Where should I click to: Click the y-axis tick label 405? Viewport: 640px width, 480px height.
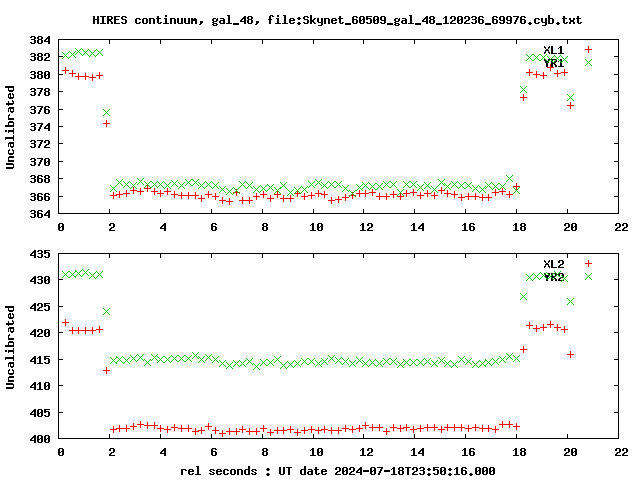point(40,412)
